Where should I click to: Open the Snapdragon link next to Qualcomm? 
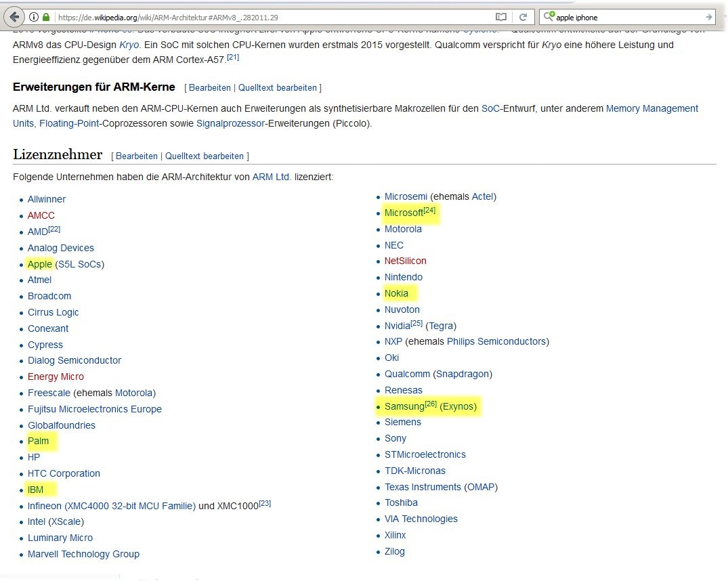point(463,374)
